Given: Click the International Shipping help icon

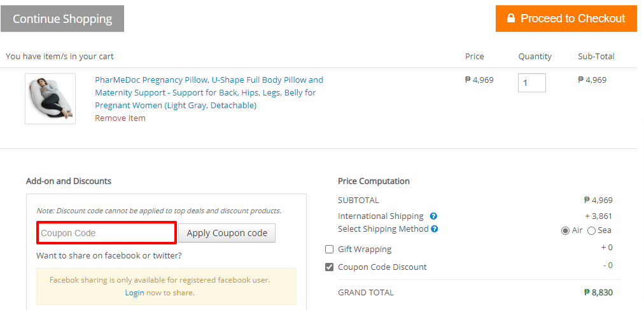Looking at the screenshot, I should pyautogui.click(x=433, y=216).
